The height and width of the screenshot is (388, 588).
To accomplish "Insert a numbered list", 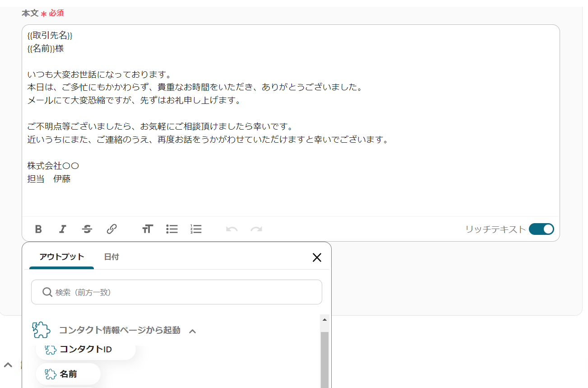I will [196, 229].
